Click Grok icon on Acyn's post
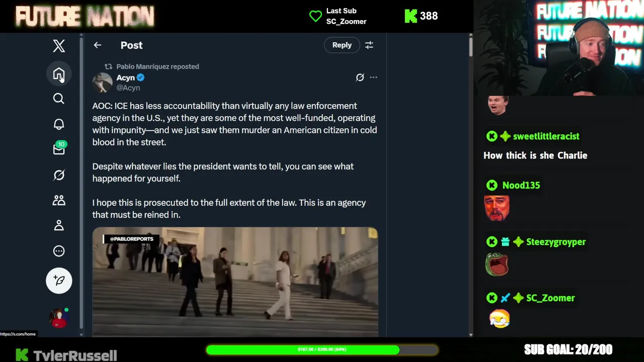The width and height of the screenshot is (644, 362). [360, 77]
